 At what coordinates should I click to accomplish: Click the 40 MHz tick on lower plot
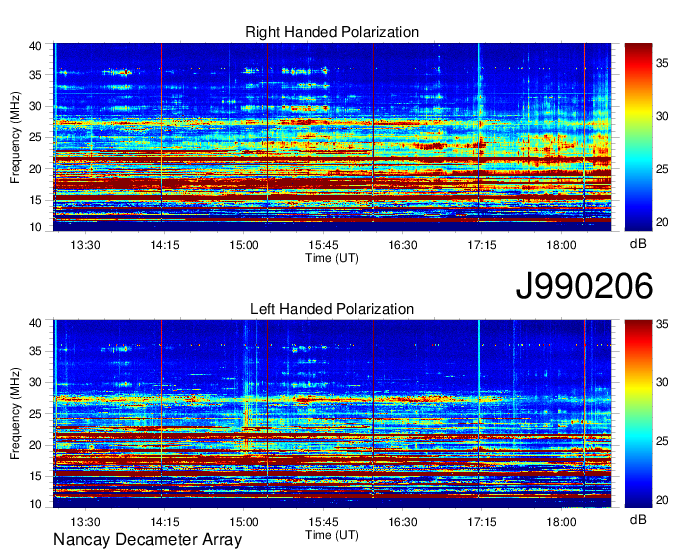click(35, 323)
